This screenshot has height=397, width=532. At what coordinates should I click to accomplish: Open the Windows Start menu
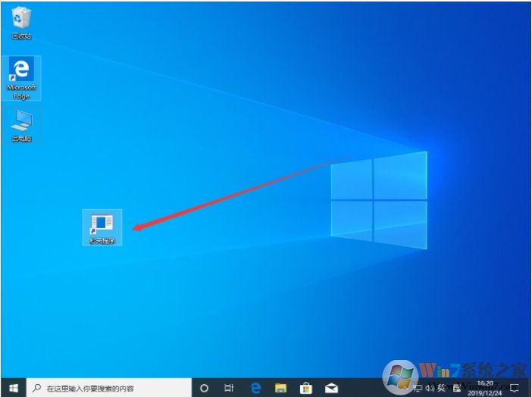(13, 388)
